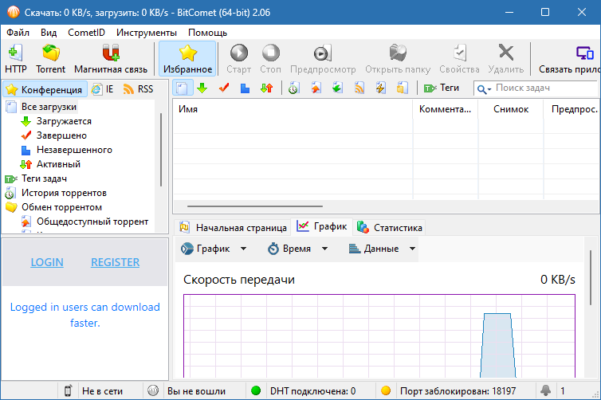The image size is (601, 400).
Task: Open a Torrent file via toolbar
Action: coord(51,59)
